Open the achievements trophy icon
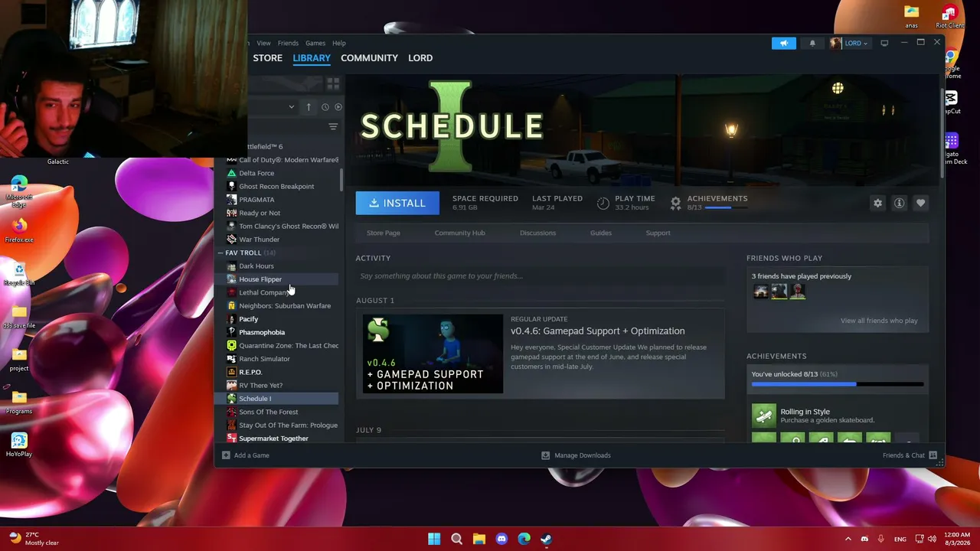980x551 pixels. 675,203
